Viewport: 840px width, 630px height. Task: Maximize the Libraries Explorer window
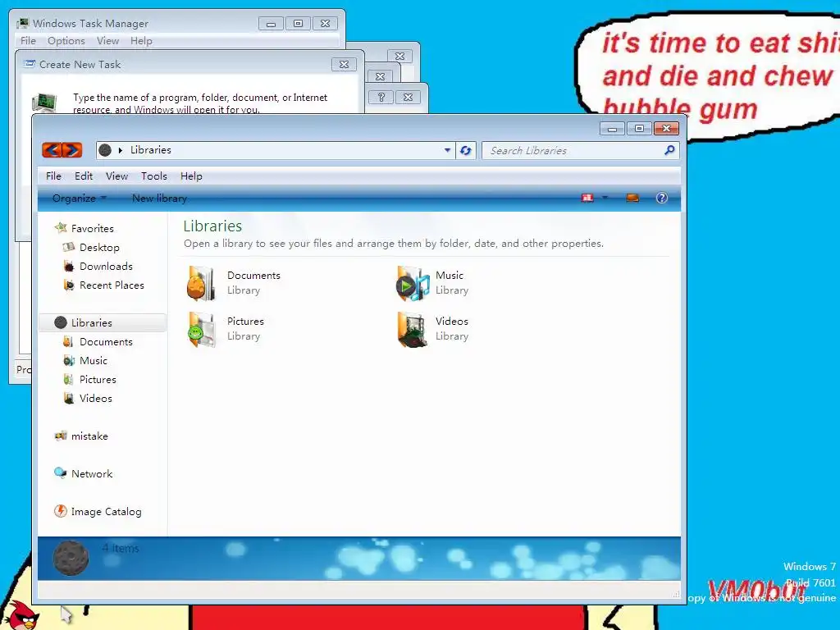639,129
